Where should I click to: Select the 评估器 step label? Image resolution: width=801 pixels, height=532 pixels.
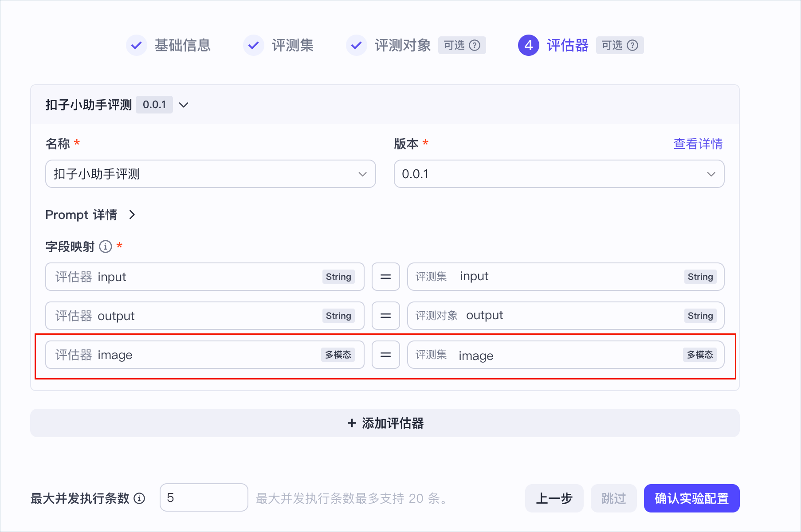point(568,45)
